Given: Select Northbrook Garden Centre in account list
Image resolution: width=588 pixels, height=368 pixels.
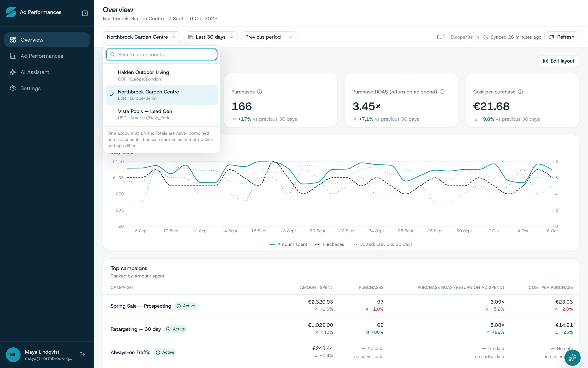Looking at the screenshot, I should (x=162, y=95).
